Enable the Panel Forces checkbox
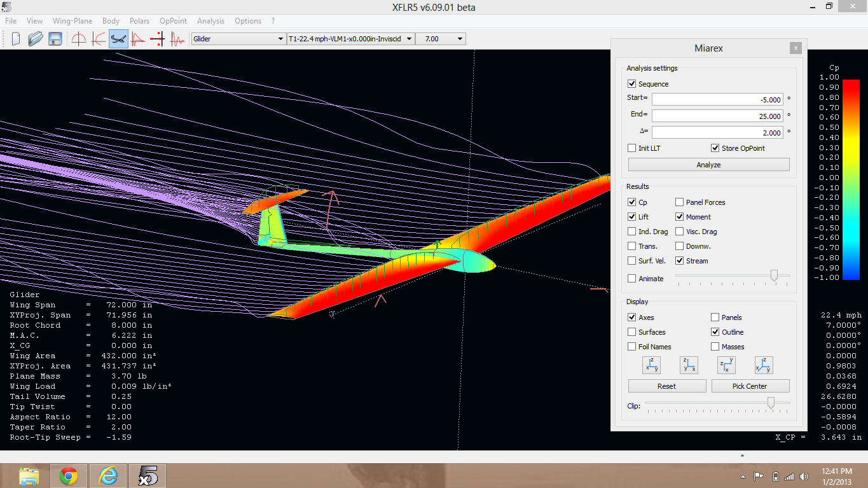Viewport: 868px width, 488px height. [x=679, y=202]
